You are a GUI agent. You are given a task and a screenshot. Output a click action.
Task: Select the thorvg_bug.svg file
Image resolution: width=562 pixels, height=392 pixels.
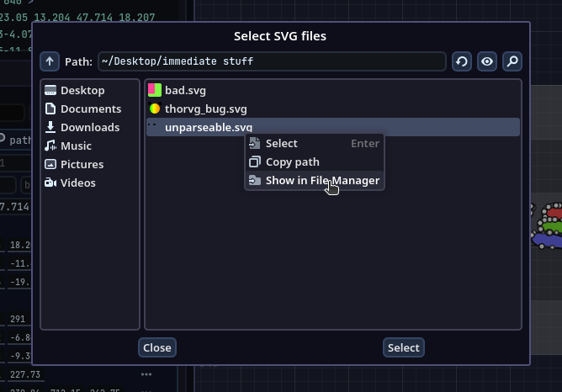(x=205, y=109)
